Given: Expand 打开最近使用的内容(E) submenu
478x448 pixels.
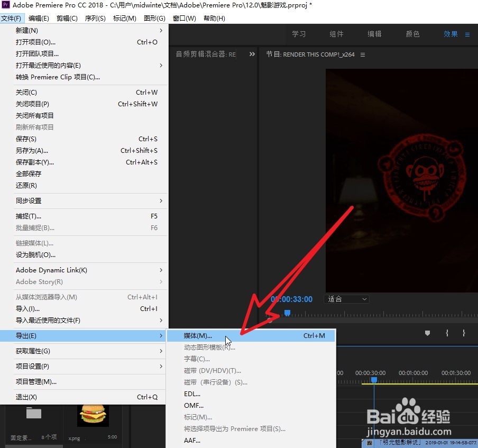Looking at the screenshot, I should coord(84,65).
